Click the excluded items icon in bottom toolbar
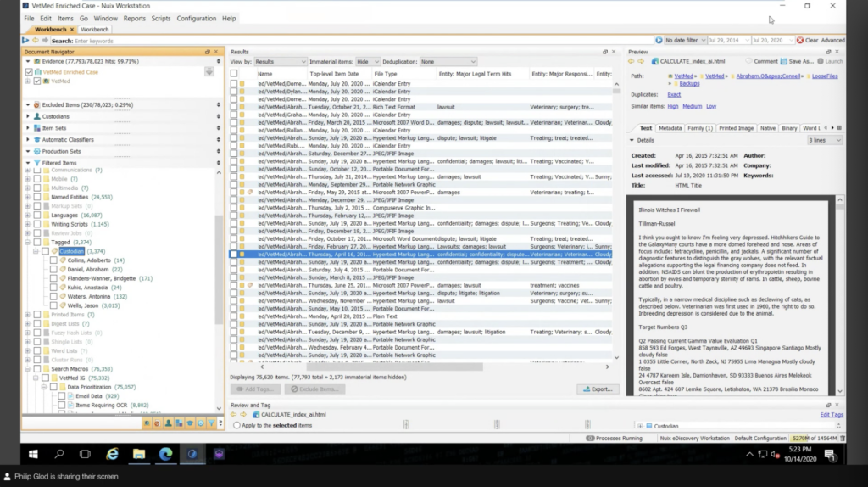This screenshot has width=868, height=487. click(x=157, y=423)
